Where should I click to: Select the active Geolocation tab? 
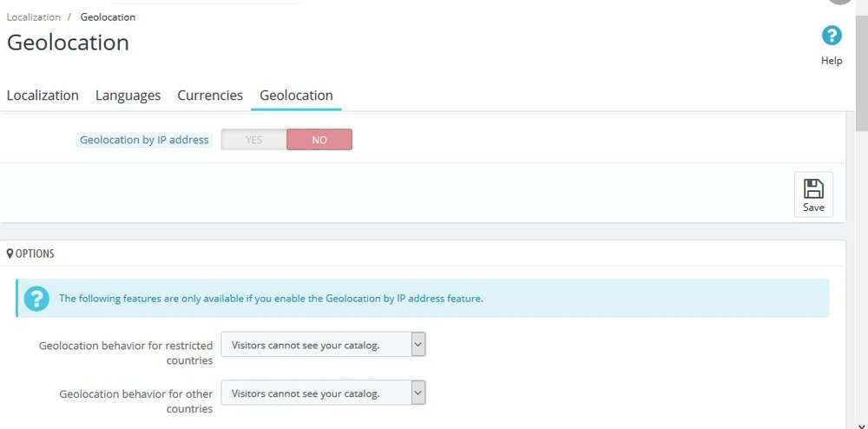296,96
